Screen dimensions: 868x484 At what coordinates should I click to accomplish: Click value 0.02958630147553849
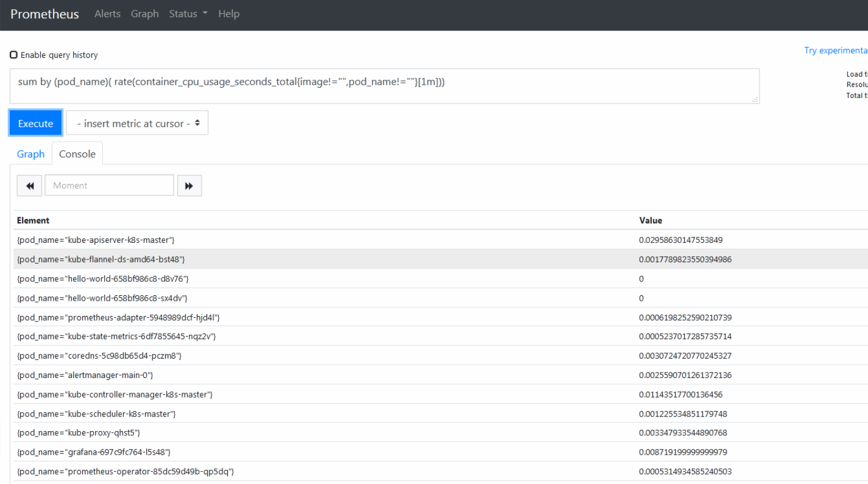point(680,240)
